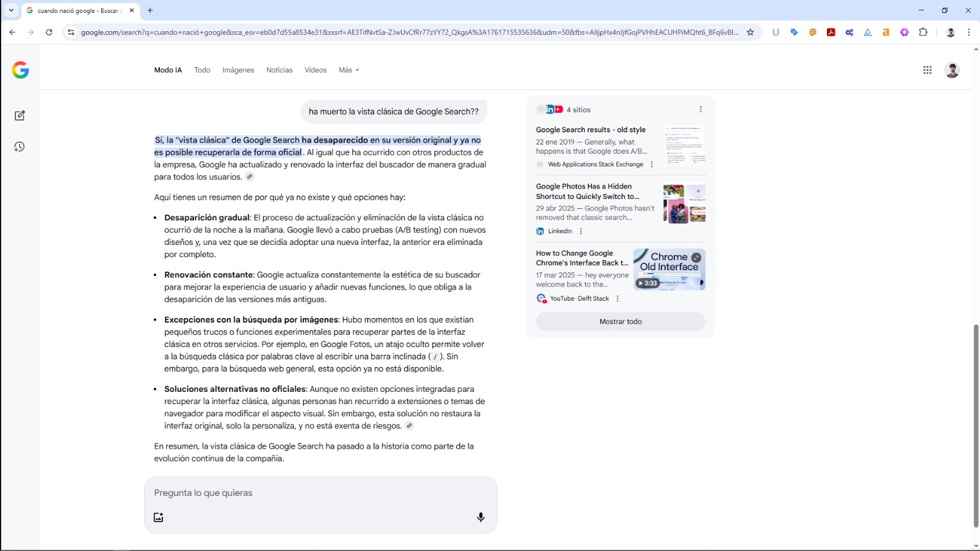980x551 pixels.
Task: View site information icon in address bar
Action: pyautogui.click(x=71, y=32)
